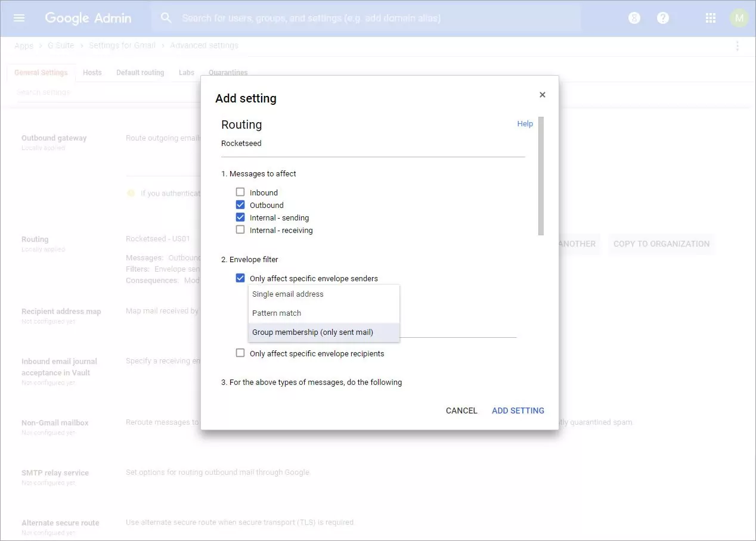Click the ADD SETTING button
Screen dimensions: 756x541
518,411
